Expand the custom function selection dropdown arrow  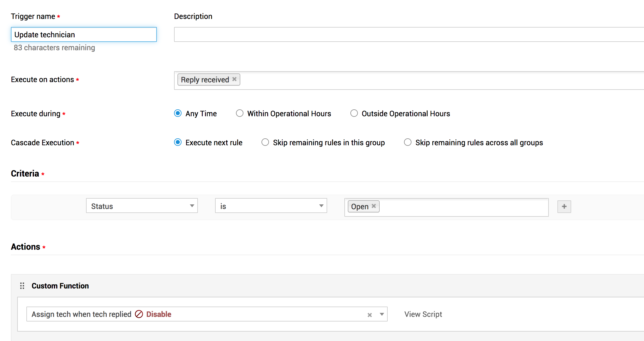click(382, 314)
